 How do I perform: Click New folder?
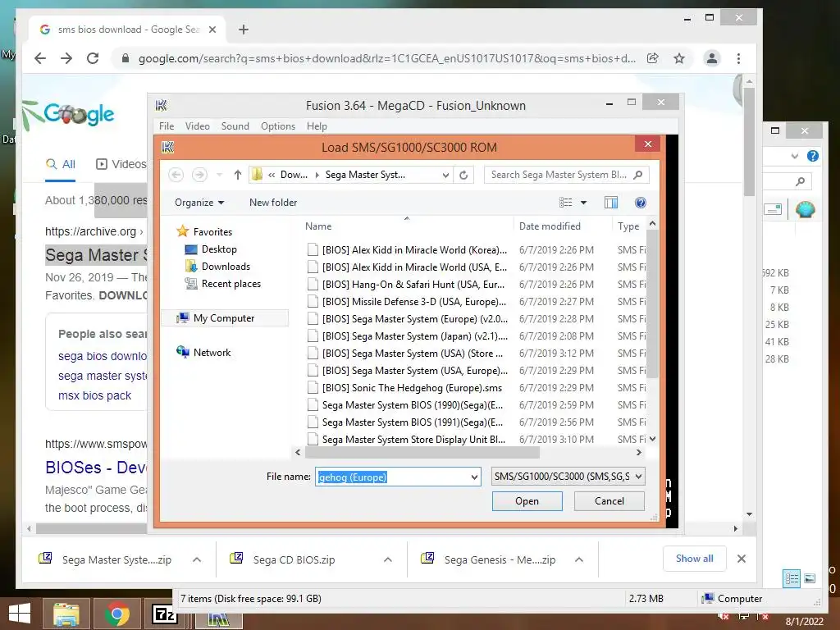pyautogui.click(x=273, y=203)
